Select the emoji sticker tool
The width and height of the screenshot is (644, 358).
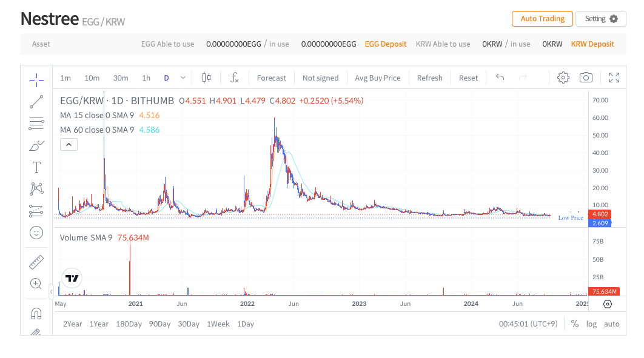tap(36, 233)
